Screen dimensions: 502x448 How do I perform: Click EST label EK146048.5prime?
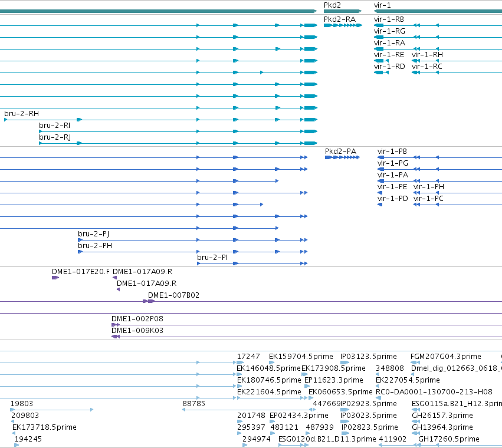[x=268, y=368]
